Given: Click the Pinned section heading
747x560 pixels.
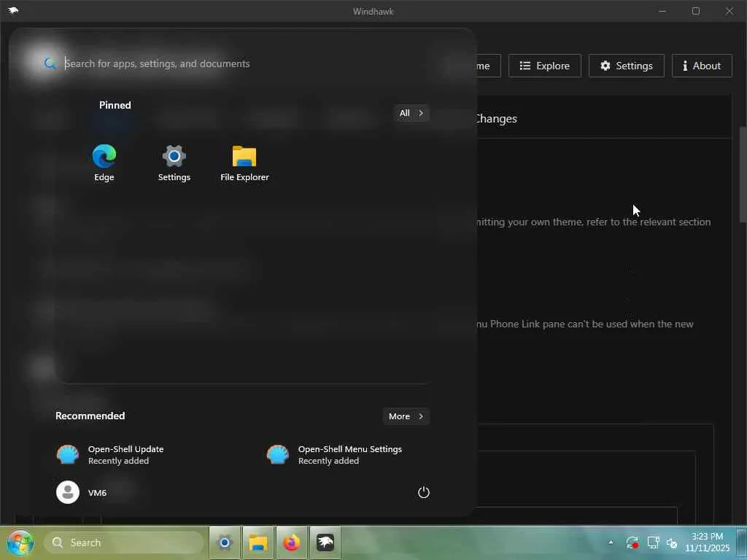Looking at the screenshot, I should (x=115, y=105).
